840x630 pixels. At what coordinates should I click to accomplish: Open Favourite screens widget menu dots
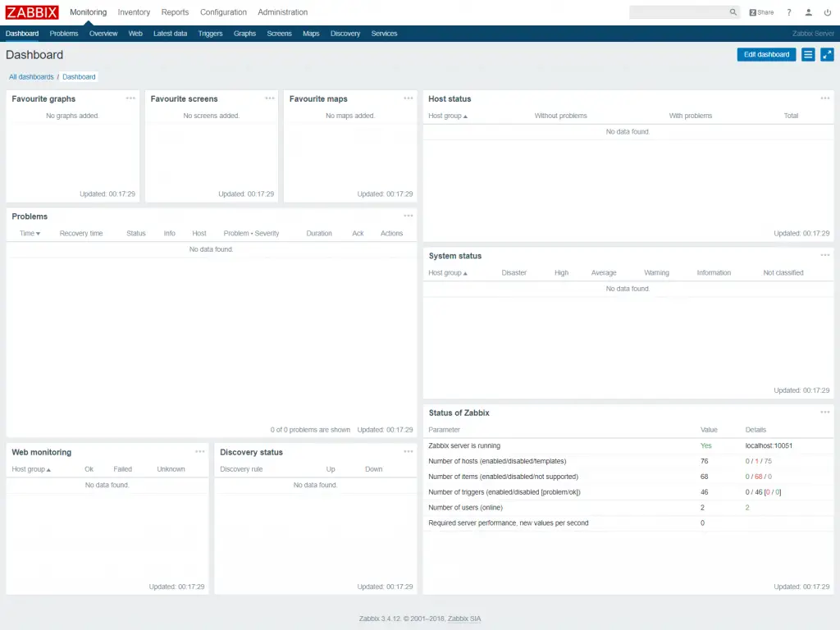click(x=269, y=98)
